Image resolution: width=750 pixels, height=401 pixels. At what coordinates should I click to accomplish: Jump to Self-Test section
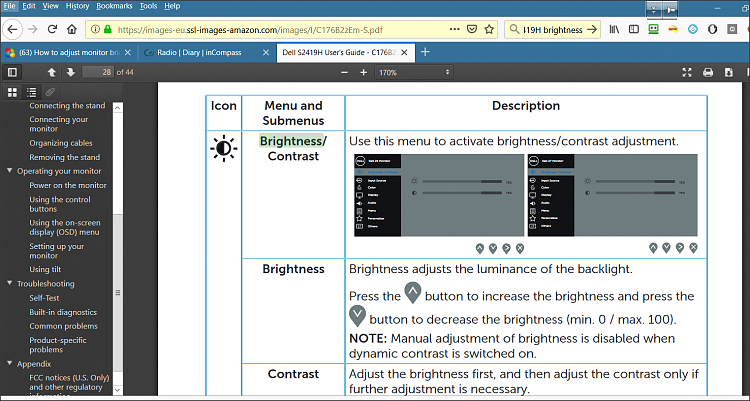tap(44, 298)
